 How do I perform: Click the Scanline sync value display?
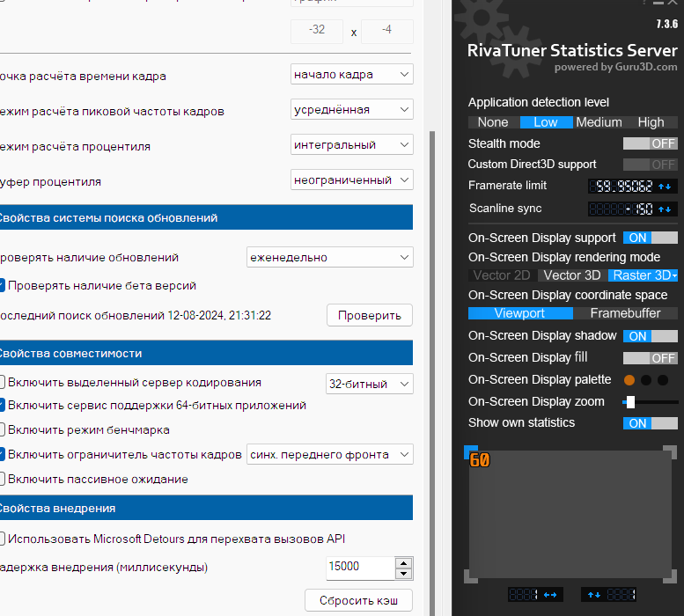coord(621,209)
